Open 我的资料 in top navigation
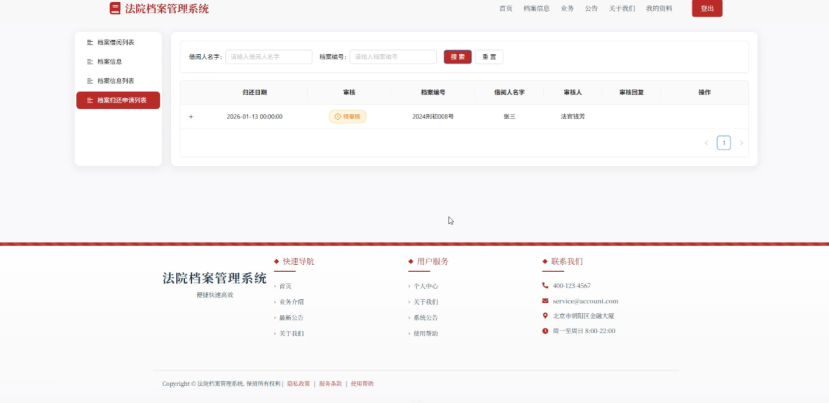 [x=659, y=8]
